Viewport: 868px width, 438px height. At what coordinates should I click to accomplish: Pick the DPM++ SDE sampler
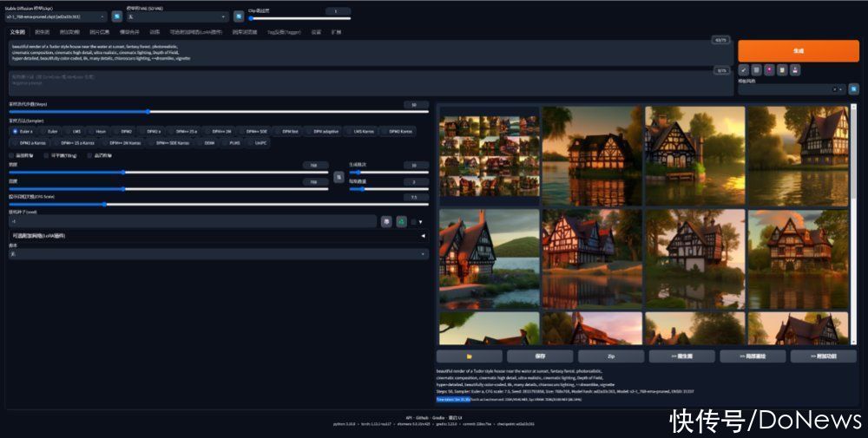pos(254,132)
